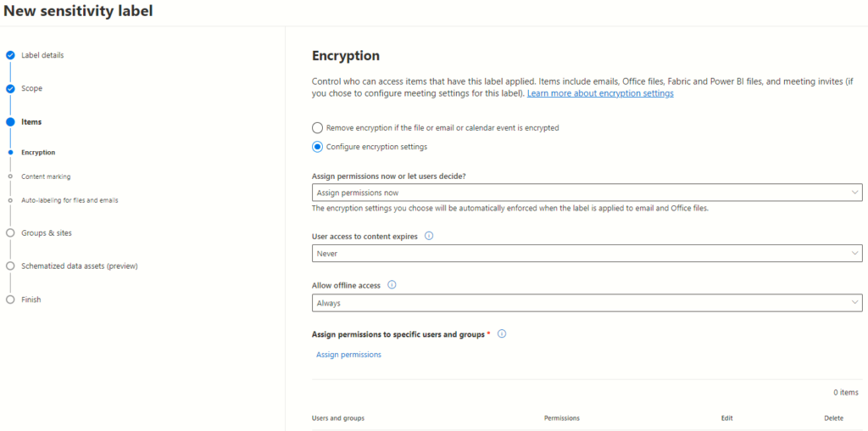Click the info icon next to Allow offline access
The width and height of the screenshot is (868, 431).
(392, 285)
